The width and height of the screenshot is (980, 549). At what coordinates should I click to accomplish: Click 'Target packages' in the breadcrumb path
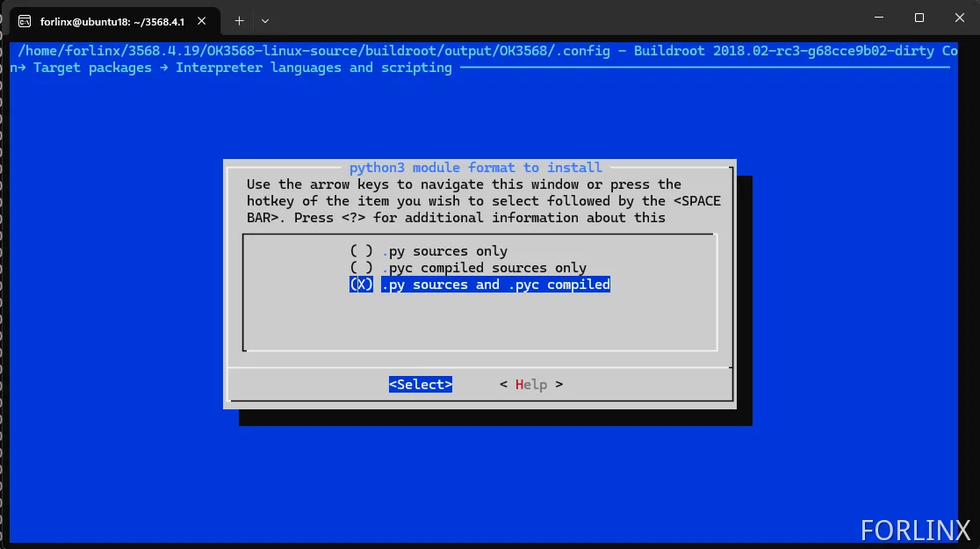point(92,68)
